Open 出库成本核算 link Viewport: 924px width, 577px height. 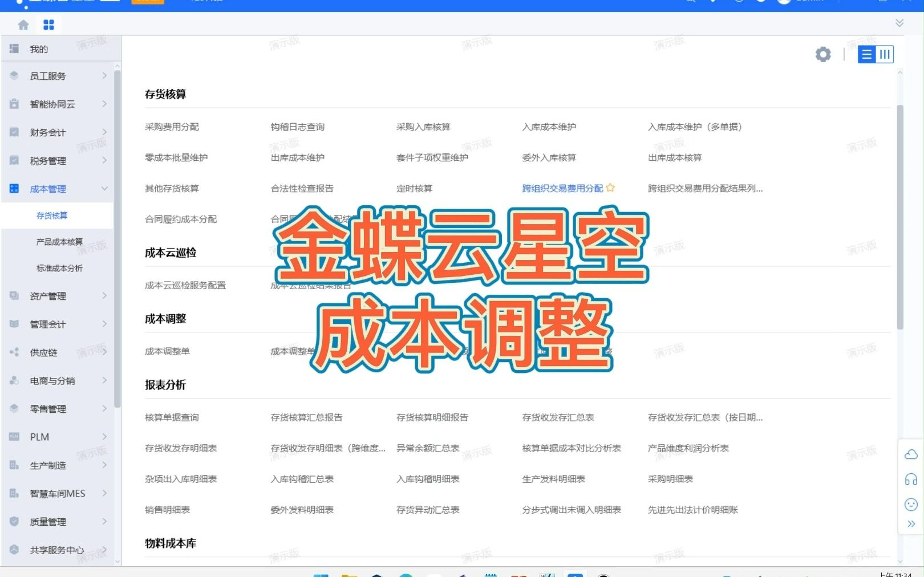(x=675, y=157)
